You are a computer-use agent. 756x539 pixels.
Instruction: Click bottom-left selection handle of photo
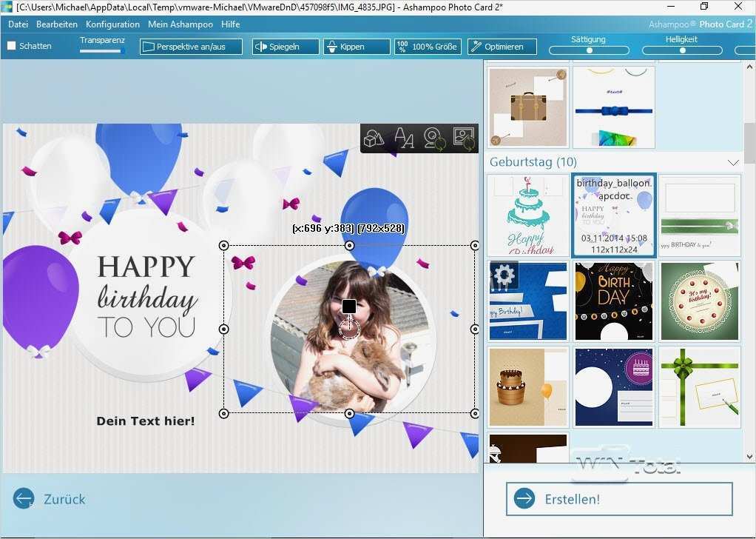(x=223, y=413)
